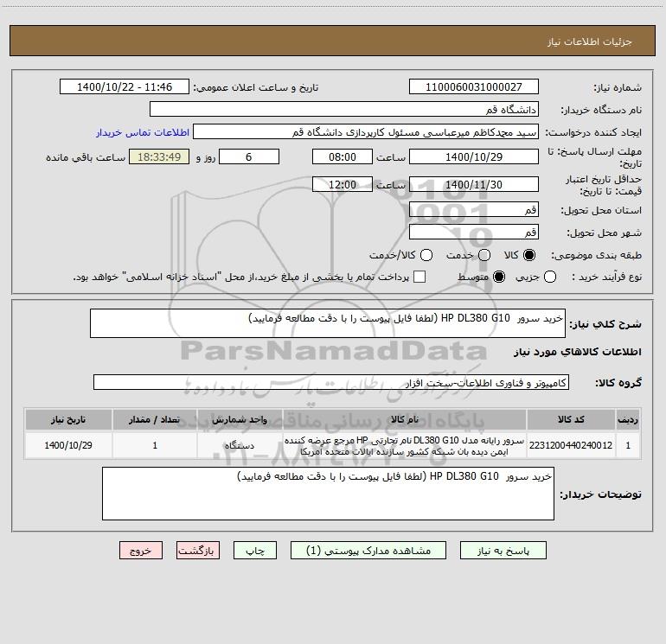
Task: Click the واحد شمارش column header
Action: click(x=240, y=419)
